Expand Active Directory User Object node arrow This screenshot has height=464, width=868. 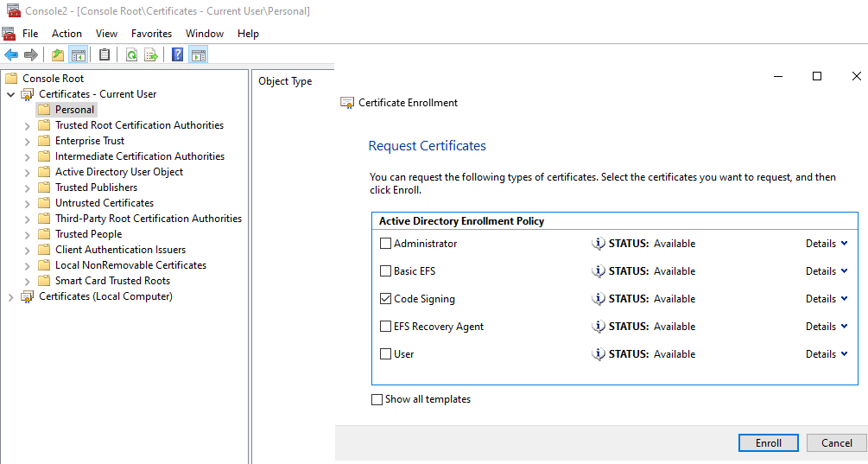(x=27, y=173)
